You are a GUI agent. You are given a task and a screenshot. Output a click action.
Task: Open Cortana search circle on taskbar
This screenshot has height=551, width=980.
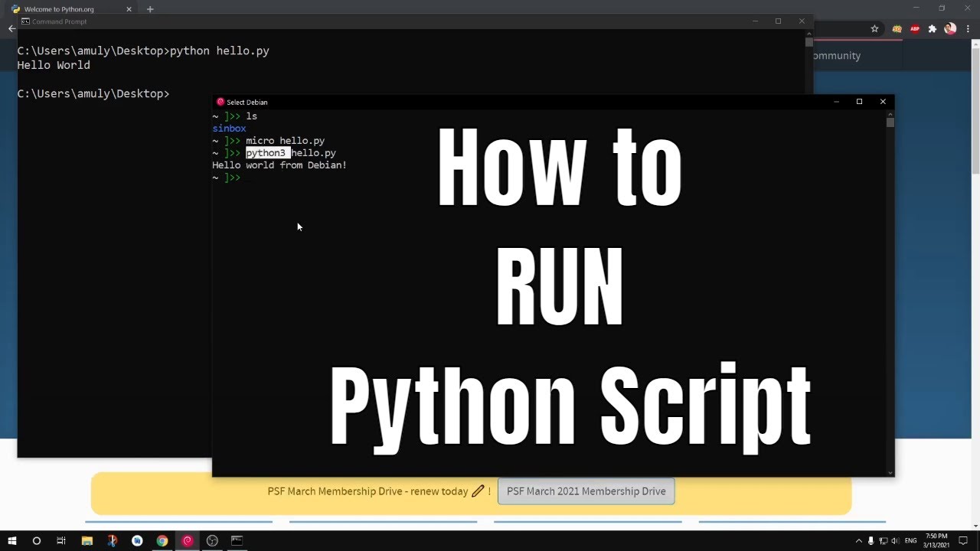click(x=36, y=540)
